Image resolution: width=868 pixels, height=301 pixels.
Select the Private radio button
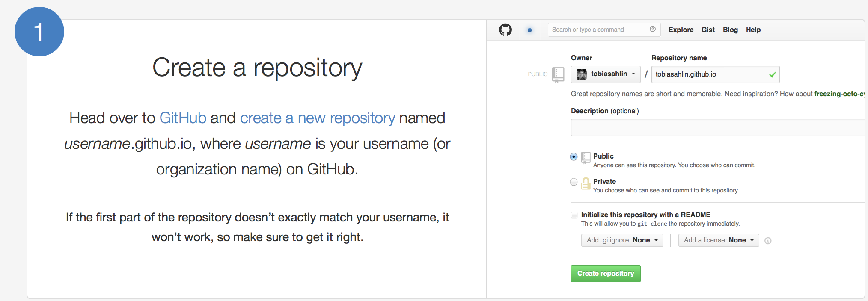point(574,182)
